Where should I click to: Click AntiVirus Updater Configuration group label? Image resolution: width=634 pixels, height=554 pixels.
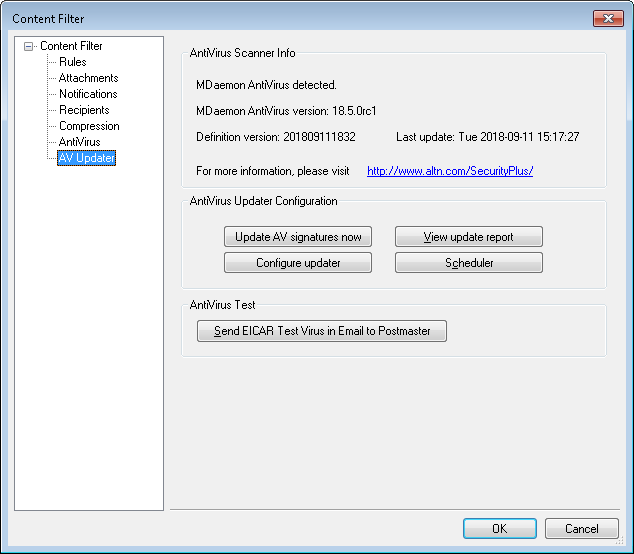click(x=263, y=201)
